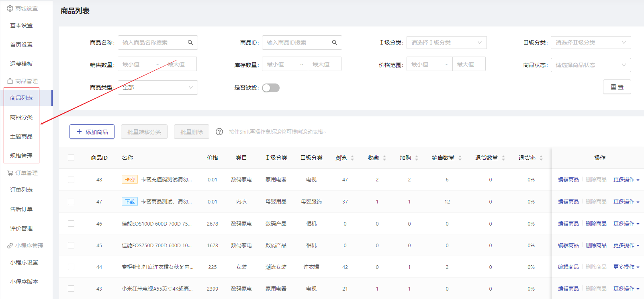The image size is (644, 299).
Task: Click the plus icon on 添加商品
Action: (79, 132)
